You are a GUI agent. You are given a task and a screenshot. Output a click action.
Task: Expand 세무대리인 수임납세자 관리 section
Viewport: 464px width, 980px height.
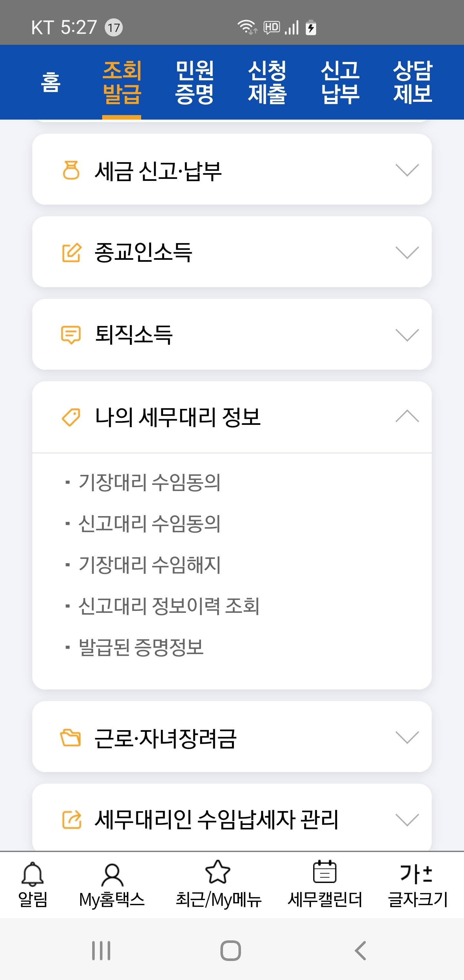tap(407, 819)
